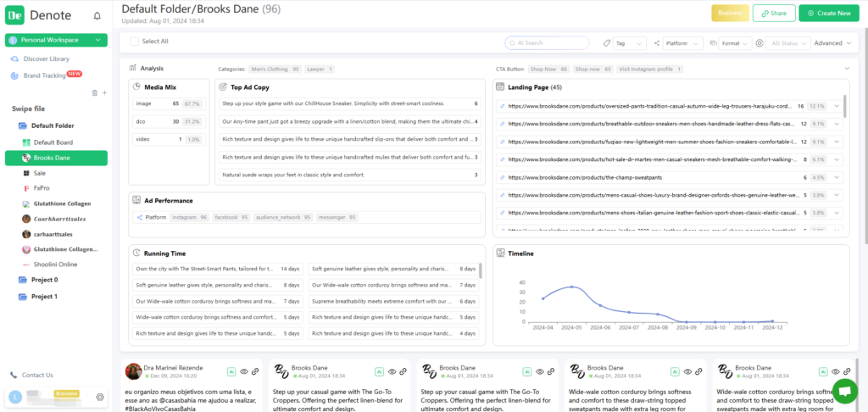Click the Denote logo icon
868x412 pixels.
[15, 15]
